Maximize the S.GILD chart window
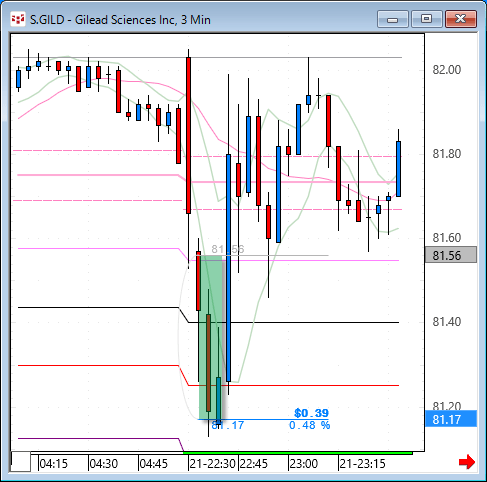The width and height of the screenshot is (487, 482). [x=427, y=19]
